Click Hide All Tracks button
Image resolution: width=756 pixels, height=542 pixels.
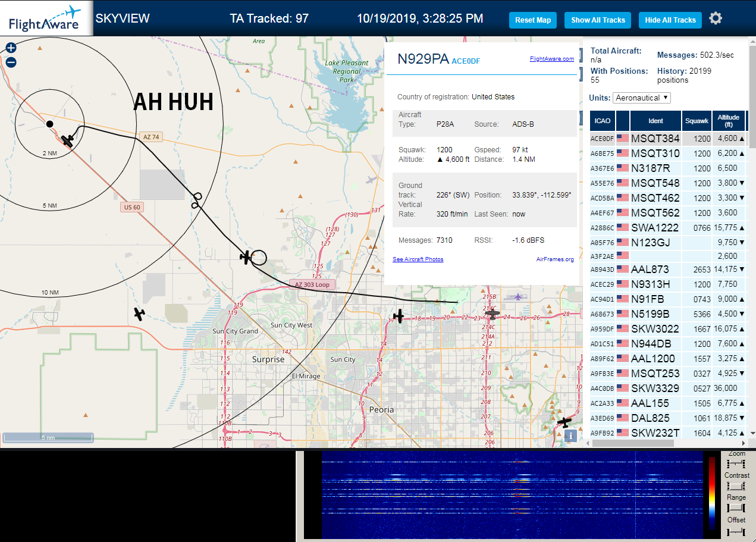pos(670,20)
